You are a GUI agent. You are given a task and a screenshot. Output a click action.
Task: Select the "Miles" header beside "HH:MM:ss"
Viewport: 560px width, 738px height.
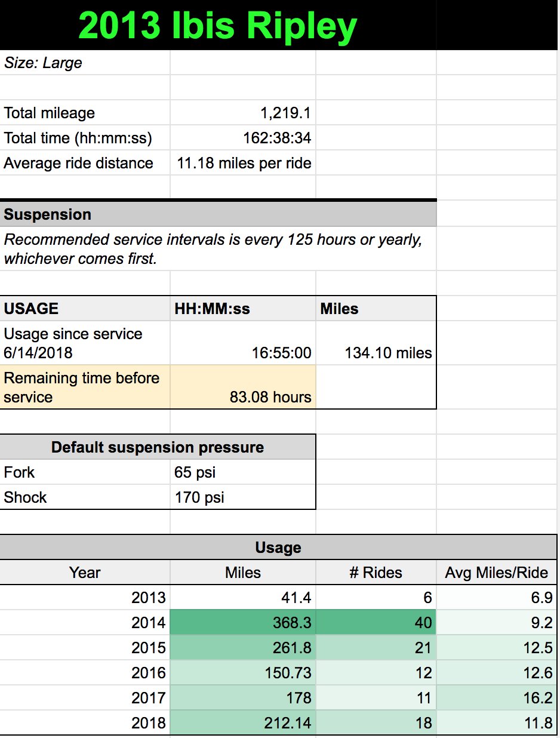pyautogui.click(x=376, y=309)
